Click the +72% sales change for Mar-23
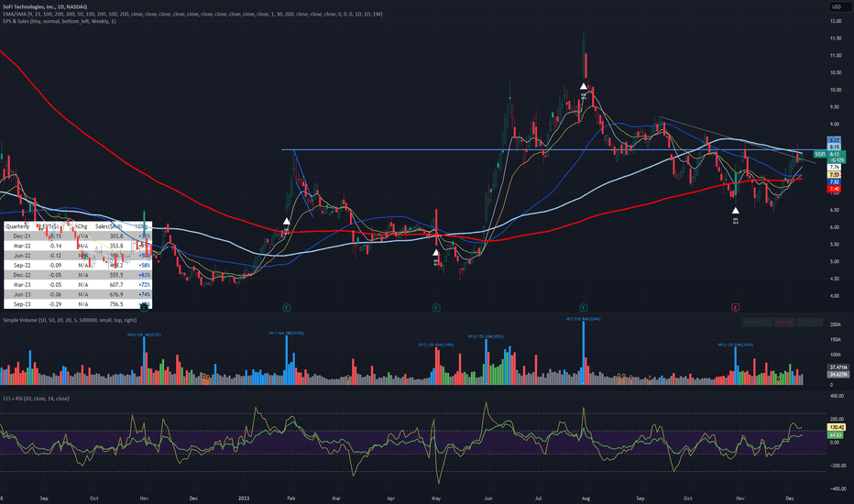Viewport: 854px width, 504px height. point(145,285)
